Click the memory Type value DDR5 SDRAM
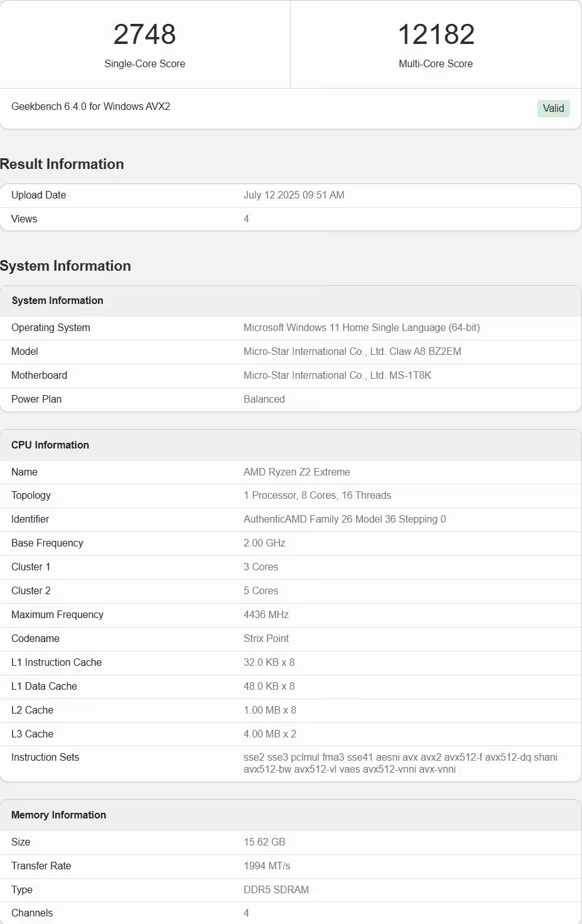582x924 pixels. (276, 889)
